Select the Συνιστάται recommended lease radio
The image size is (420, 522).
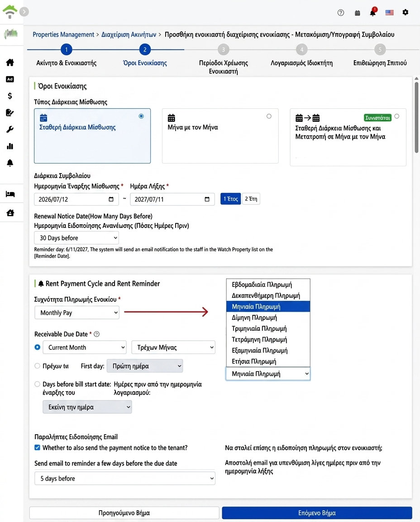(397, 116)
